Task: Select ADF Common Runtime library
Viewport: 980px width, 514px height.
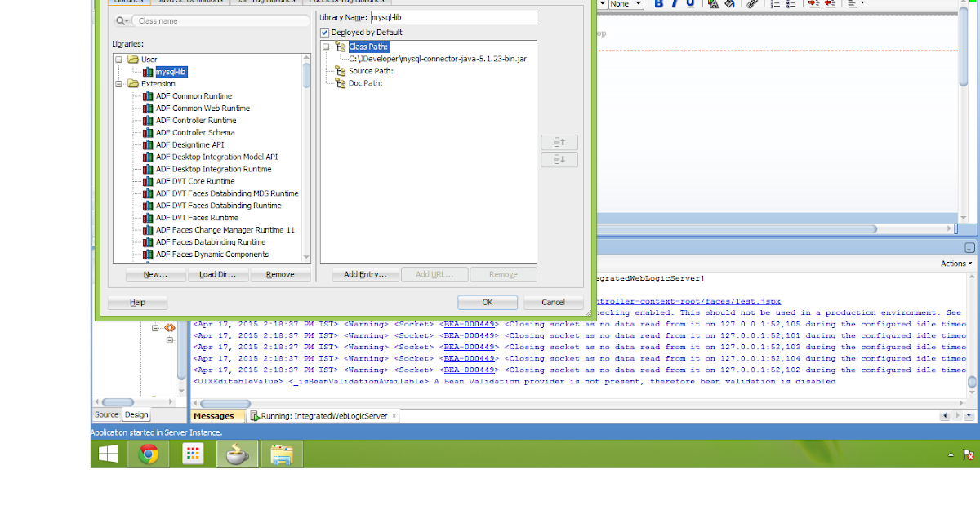Action: pyautogui.click(x=194, y=95)
